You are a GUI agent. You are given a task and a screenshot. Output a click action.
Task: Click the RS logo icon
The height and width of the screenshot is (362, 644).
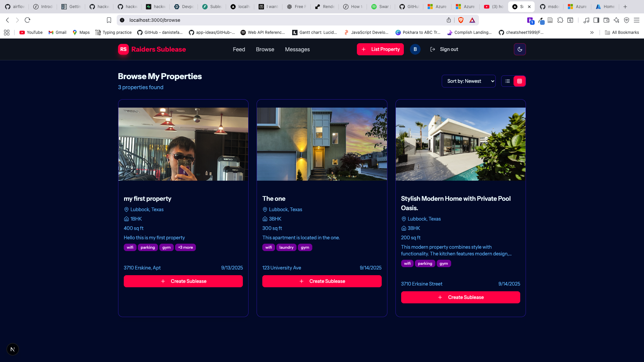pos(123,49)
